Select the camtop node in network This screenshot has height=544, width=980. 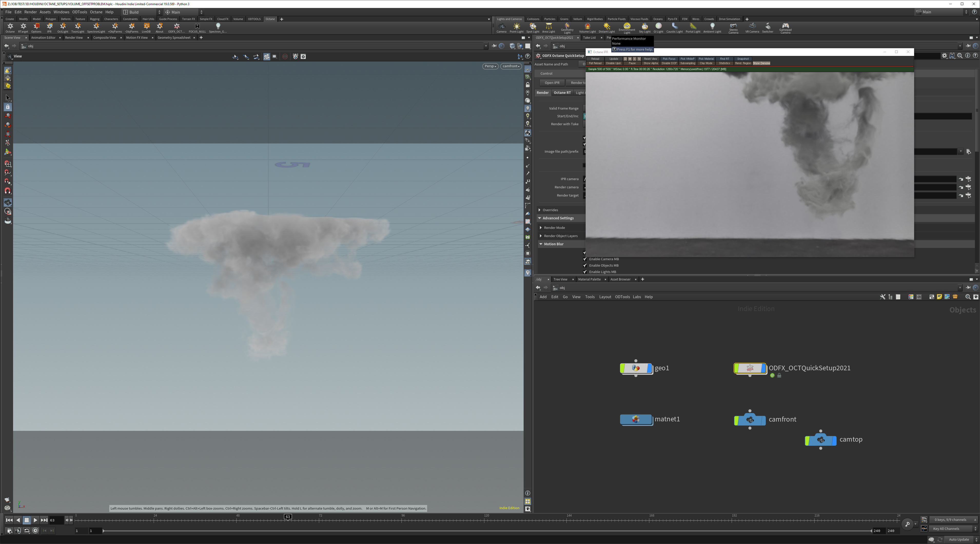pos(821,440)
